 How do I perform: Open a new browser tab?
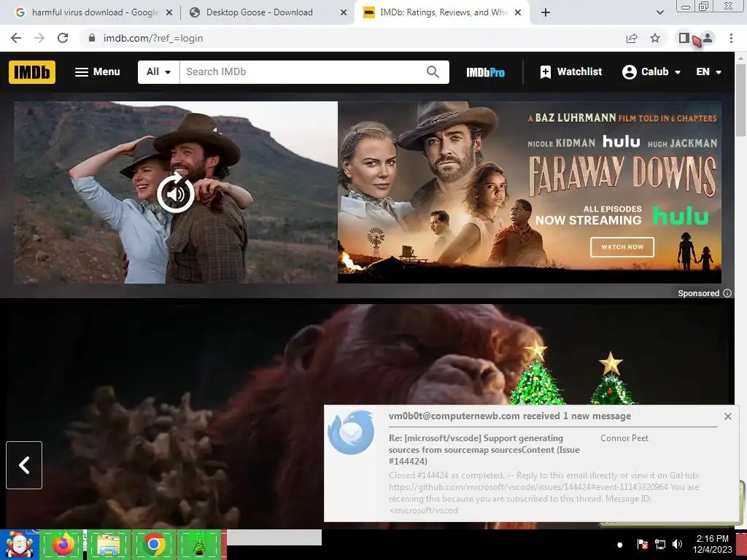tap(546, 13)
